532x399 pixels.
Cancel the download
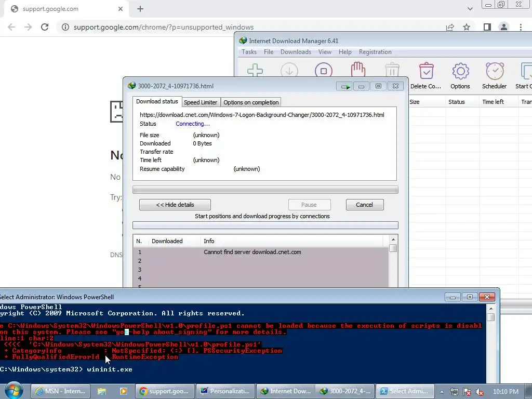coord(364,205)
